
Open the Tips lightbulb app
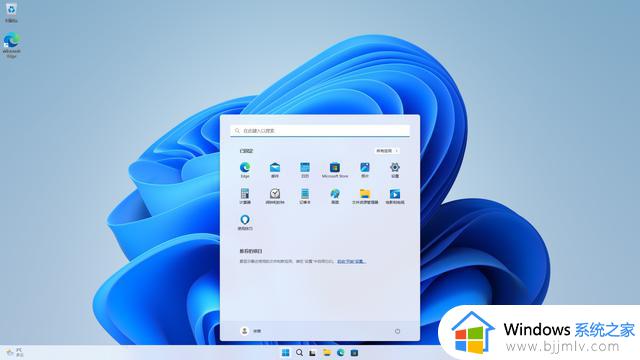tap(245, 222)
